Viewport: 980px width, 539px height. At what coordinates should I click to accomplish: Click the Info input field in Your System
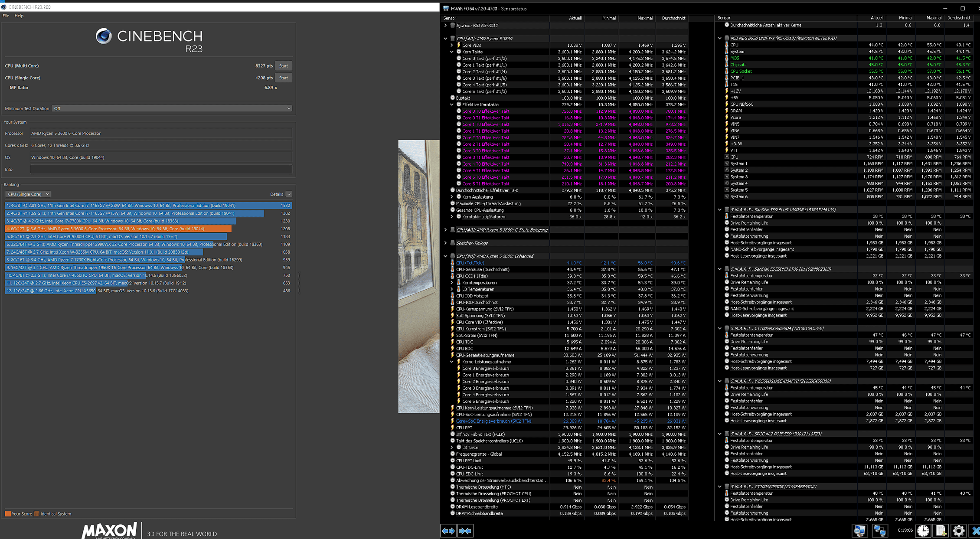pyautogui.click(x=161, y=170)
